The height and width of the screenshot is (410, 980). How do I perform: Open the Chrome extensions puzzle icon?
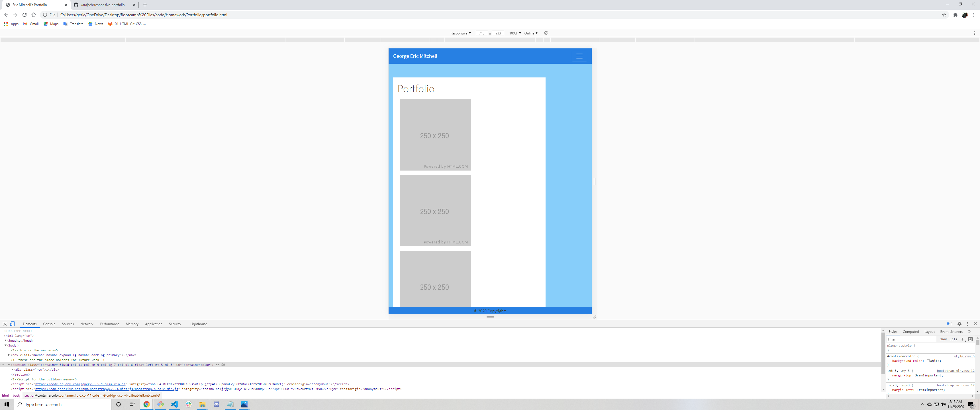click(955, 15)
